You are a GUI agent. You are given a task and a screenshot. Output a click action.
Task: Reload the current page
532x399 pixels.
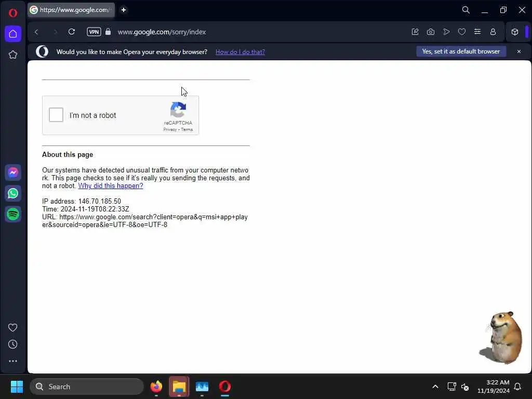(x=72, y=32)
